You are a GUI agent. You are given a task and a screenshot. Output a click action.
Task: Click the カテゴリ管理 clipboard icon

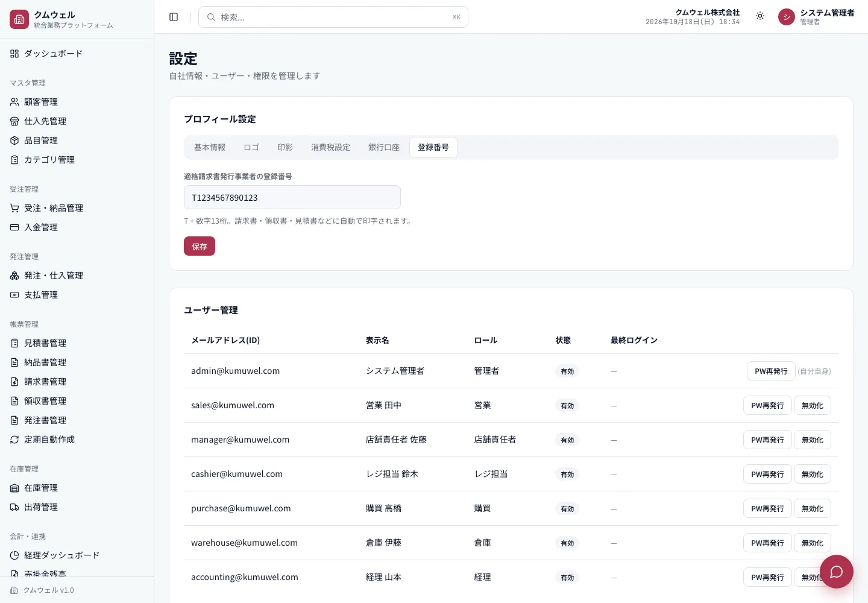pyautogui.click(x=14, y=160)
